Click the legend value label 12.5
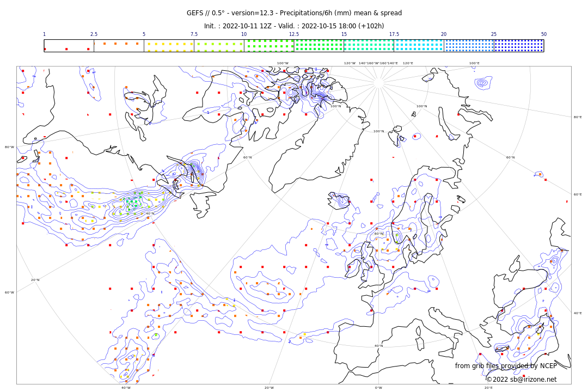588x391 pixels. [x=294, y=34]
